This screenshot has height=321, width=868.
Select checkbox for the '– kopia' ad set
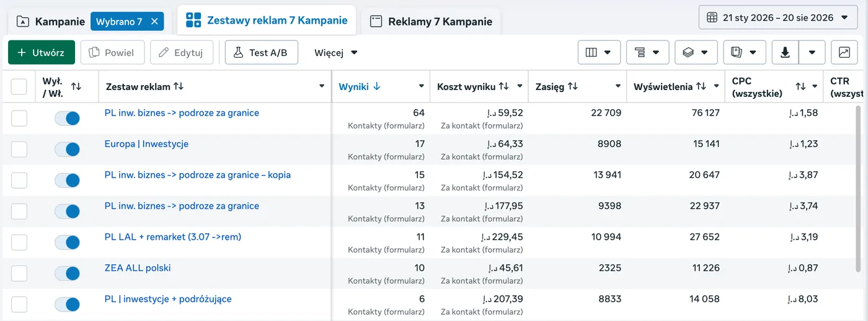(x=19, y=180)
